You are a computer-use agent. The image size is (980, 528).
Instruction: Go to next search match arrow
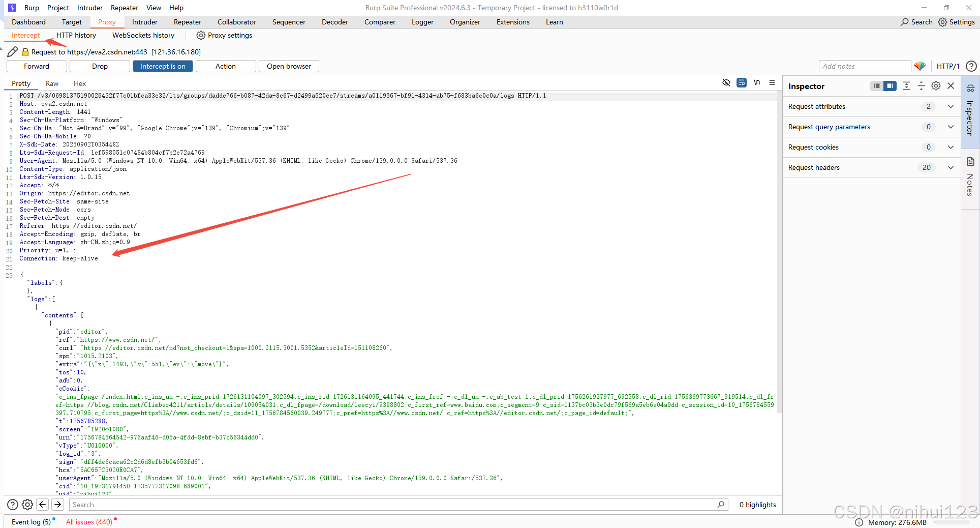(x=58, y=505)
